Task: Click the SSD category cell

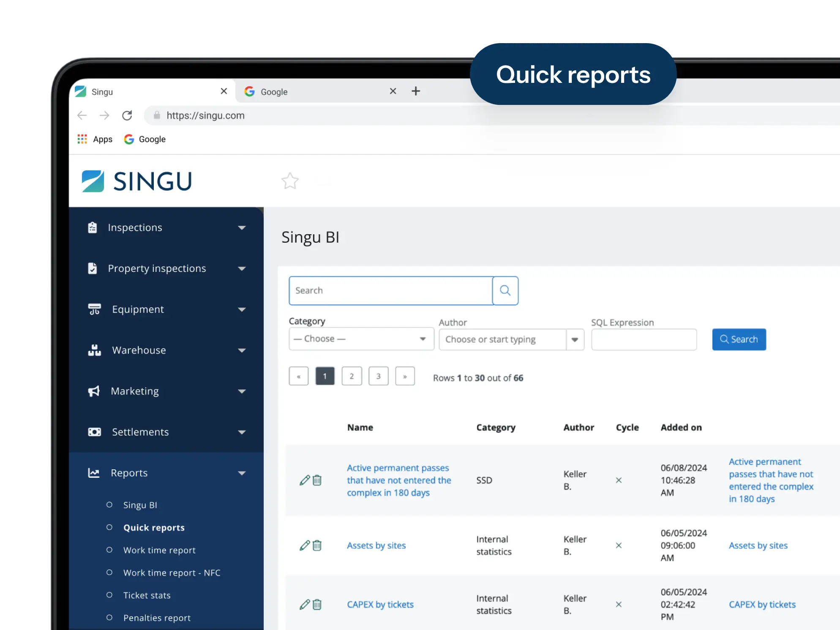Action: pyautogui.click(x=484, y=480)
